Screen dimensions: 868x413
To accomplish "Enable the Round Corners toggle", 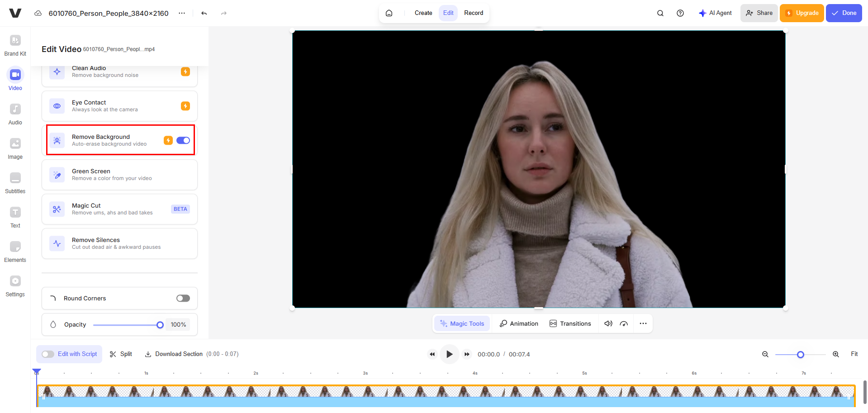I will pyautogui.click(x=183, y=298).
